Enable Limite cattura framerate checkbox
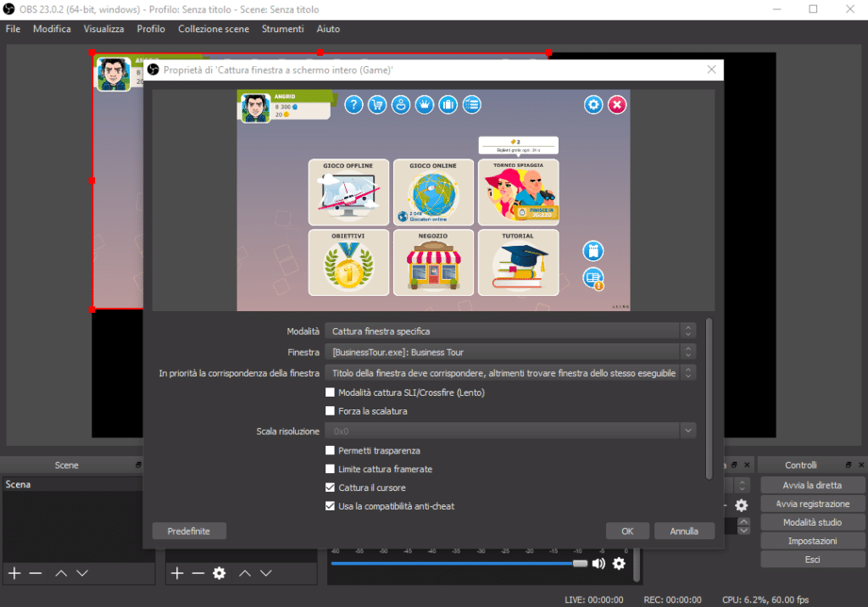868x607 pixels. (x=330, y=469)
